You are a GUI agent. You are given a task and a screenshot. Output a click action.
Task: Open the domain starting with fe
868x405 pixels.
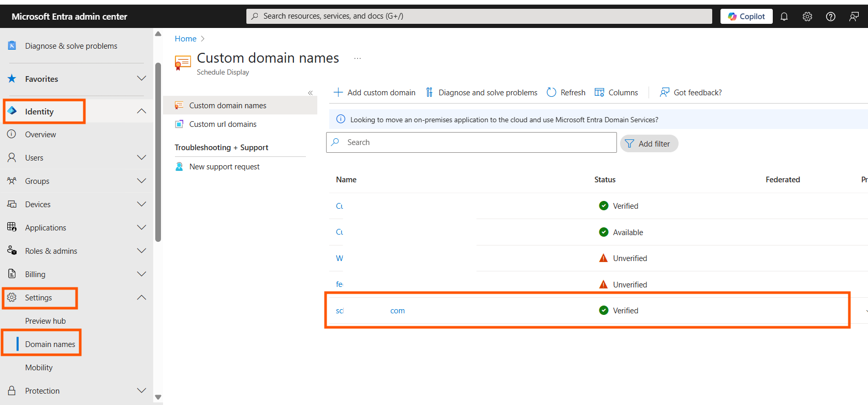(x=340, y=284)
